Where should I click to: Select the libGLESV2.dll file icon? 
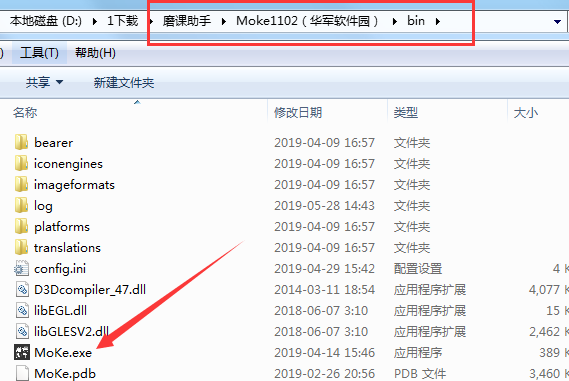pos(22,332)
